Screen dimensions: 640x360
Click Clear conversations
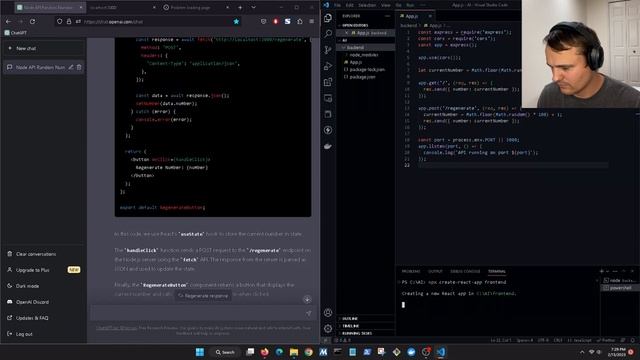(x=31, y=254)
